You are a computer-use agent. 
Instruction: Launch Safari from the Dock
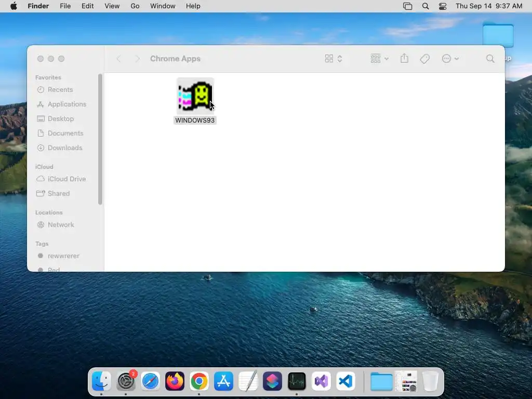coord(150,381)
